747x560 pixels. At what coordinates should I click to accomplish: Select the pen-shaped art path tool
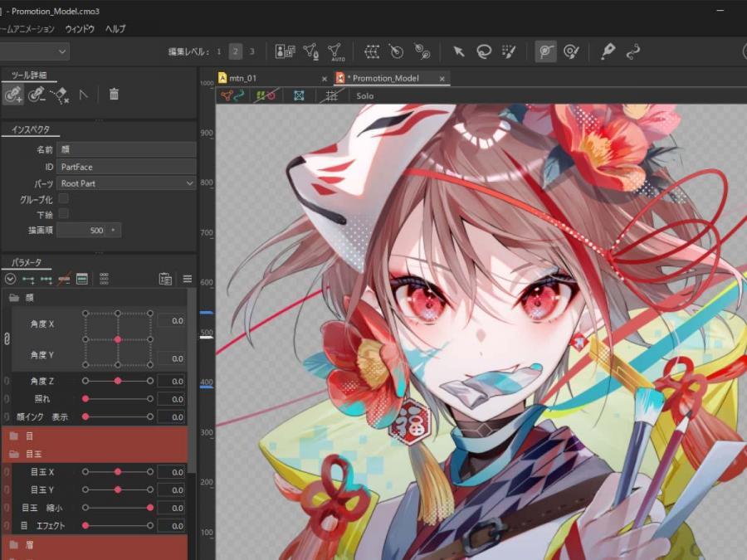(x=608, y=51)
